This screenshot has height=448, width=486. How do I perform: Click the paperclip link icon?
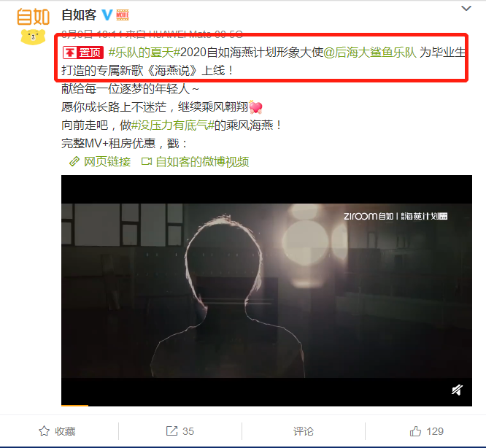[74, 161]
